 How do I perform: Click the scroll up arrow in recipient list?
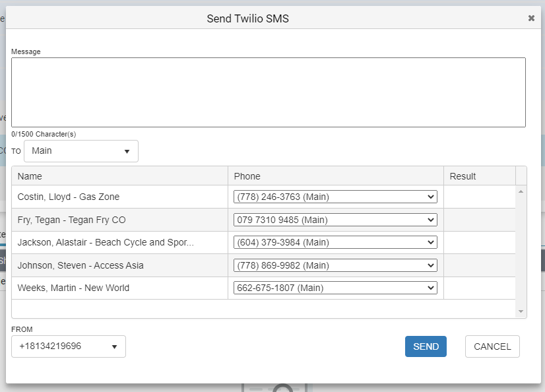(521, 191)
